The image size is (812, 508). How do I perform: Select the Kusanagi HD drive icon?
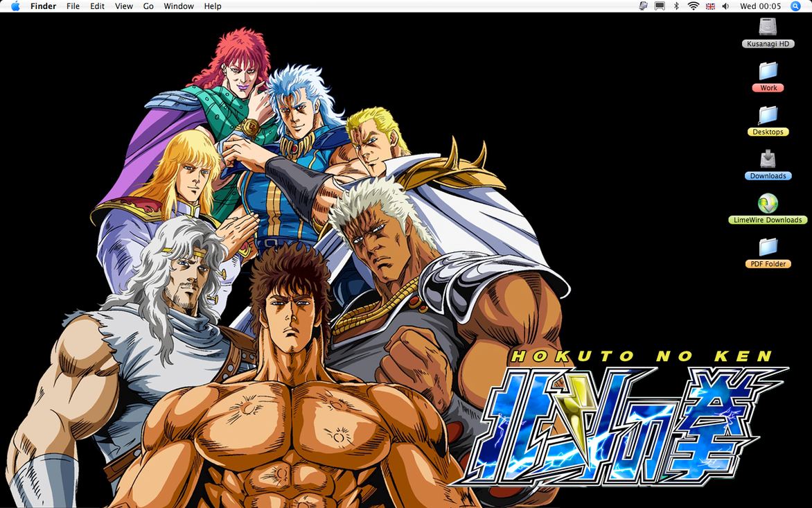[x=768, y=27]
